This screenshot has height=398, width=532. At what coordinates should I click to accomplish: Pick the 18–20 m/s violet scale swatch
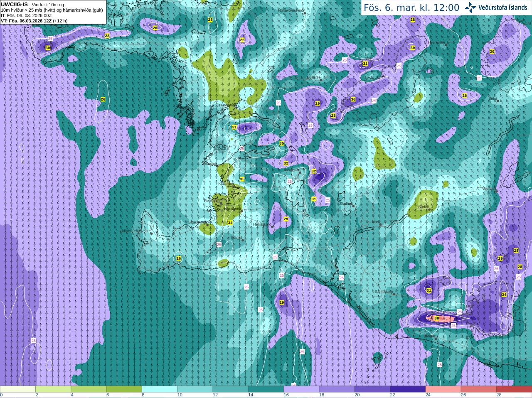337,389
